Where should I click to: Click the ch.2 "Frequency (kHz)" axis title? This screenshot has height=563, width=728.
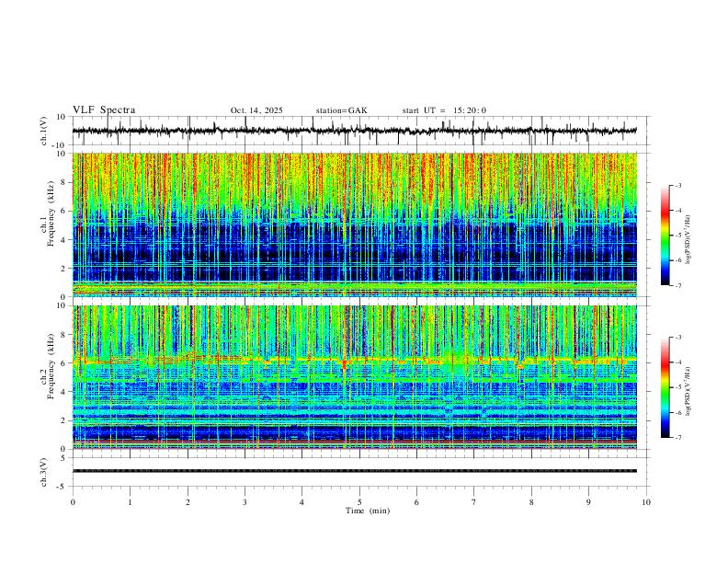tap(51, 366)
